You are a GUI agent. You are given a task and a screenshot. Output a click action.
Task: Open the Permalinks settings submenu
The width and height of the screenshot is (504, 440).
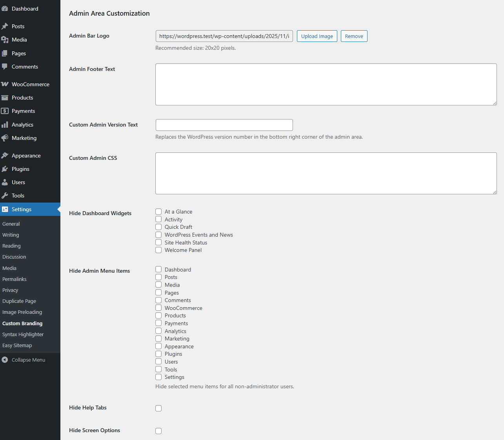[x=15, y=279]
